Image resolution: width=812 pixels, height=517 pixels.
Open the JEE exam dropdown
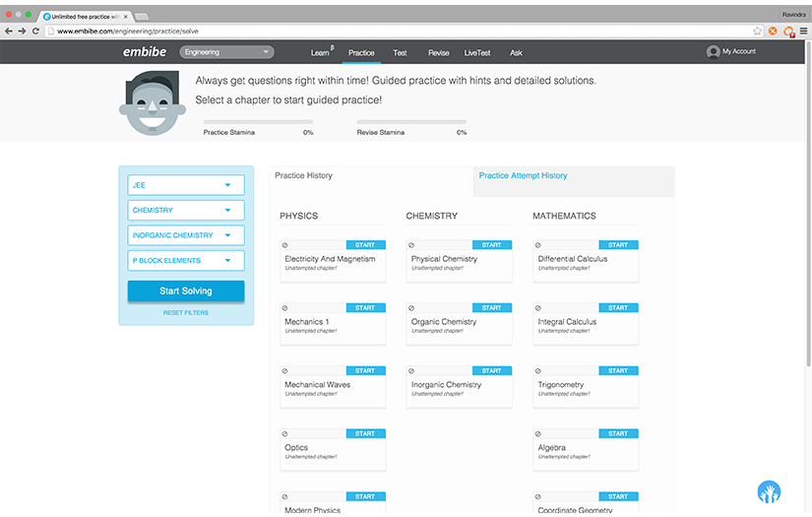coord(186,185)
